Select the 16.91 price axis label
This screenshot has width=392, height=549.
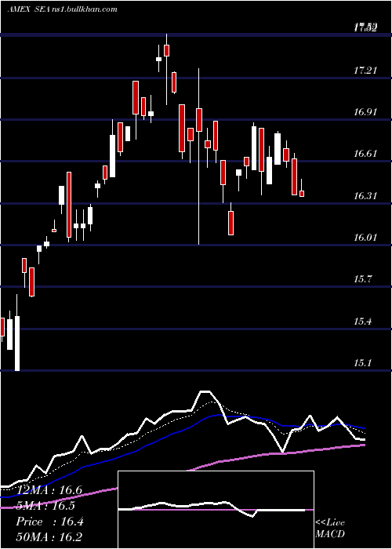pos(365,112)
